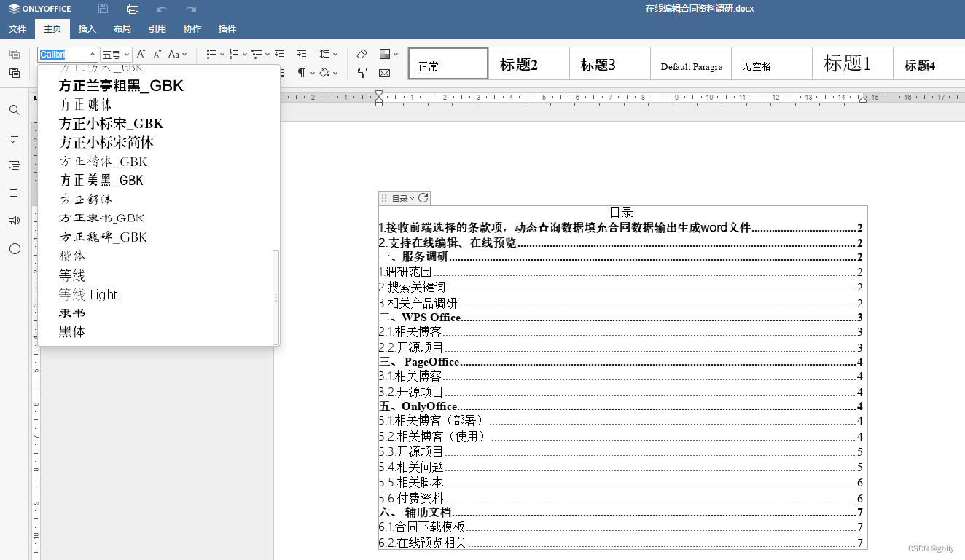Undo the last action
Image resolution: width=965 pixels, height=560 pixels.
(x=162, y=9)
